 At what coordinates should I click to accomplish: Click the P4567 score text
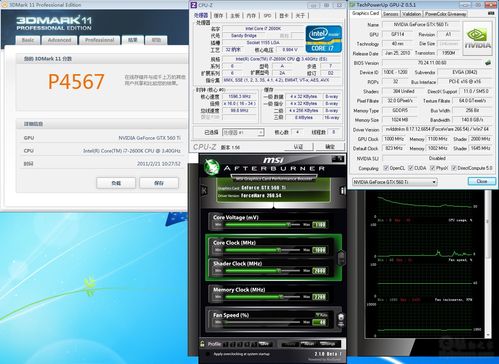coord(76,82)
